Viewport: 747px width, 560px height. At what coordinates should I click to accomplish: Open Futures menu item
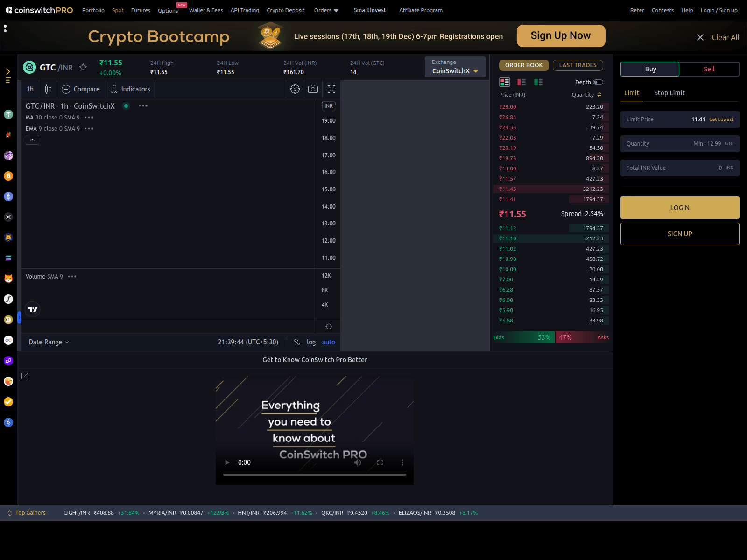click(141, 10)
